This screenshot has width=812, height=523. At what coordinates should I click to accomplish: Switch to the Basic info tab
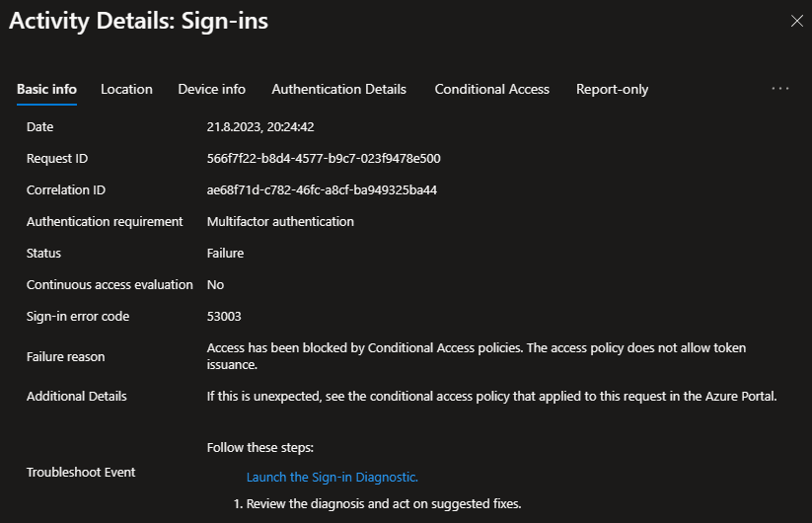pos(46,89)
